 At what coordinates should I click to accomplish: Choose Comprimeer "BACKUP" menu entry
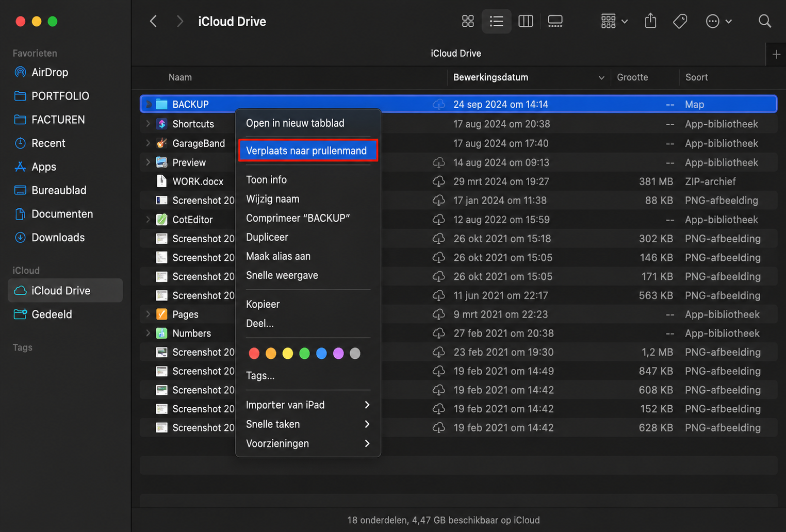tap(308, 218)
